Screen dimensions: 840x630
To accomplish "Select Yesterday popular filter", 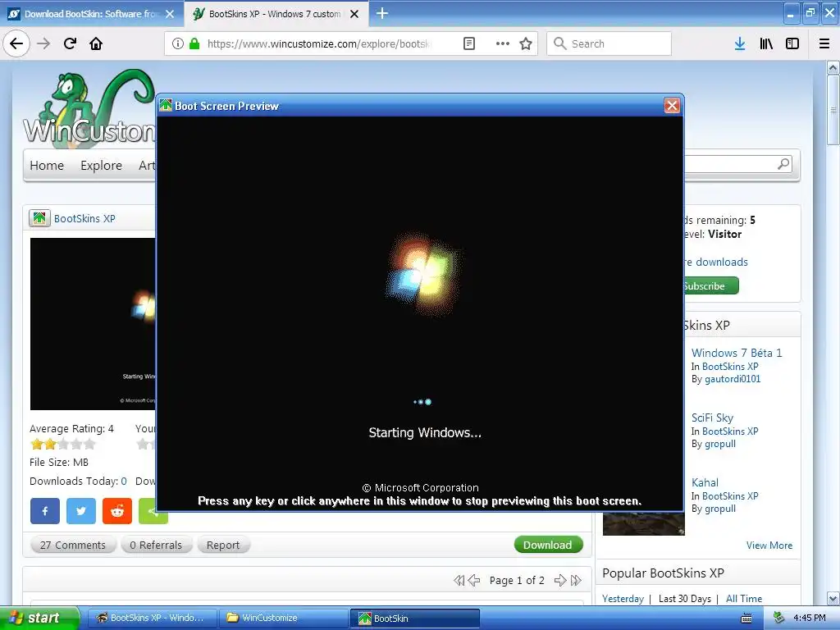I will 623,599.
